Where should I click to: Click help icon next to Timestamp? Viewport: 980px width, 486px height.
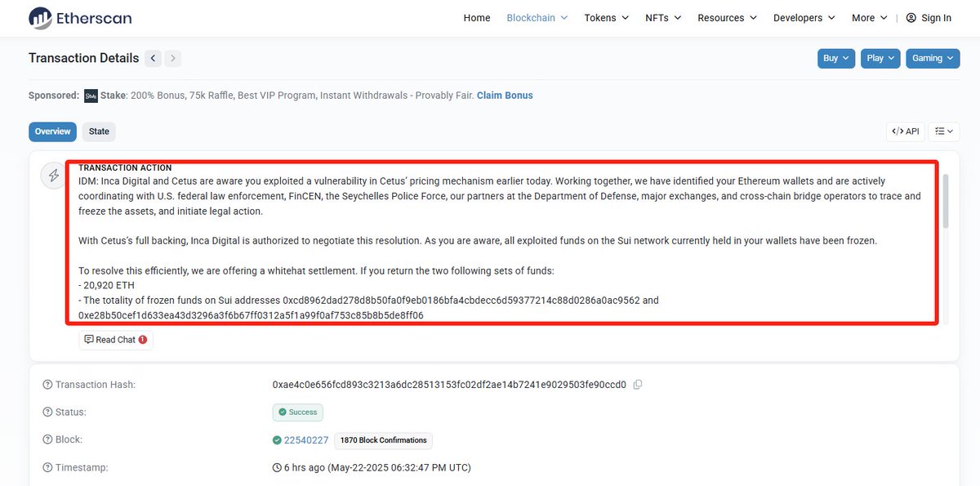[47, 468]
